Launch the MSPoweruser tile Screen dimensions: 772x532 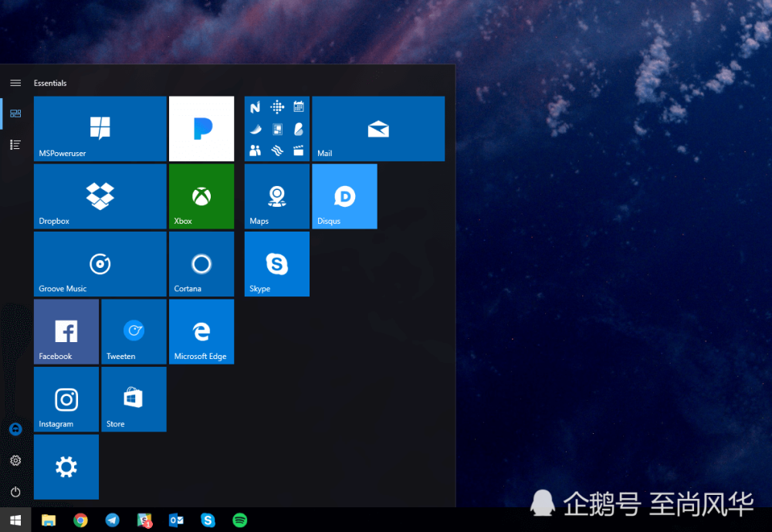pos(100,129)
